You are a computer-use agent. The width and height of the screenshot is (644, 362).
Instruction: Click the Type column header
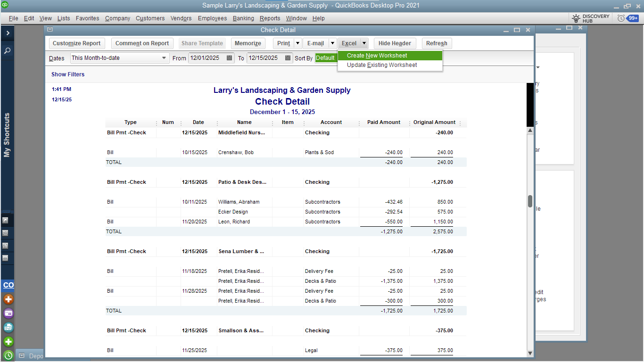[131, 123]
